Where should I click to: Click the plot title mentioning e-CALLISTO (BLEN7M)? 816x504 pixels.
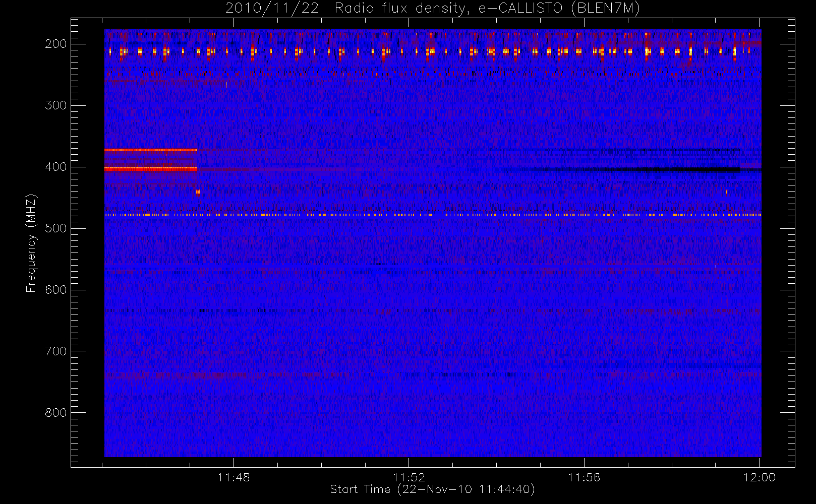432,8
